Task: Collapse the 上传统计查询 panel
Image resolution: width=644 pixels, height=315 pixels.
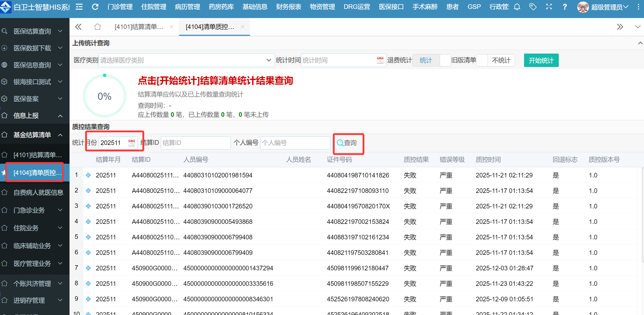Action: click(640, 43)
